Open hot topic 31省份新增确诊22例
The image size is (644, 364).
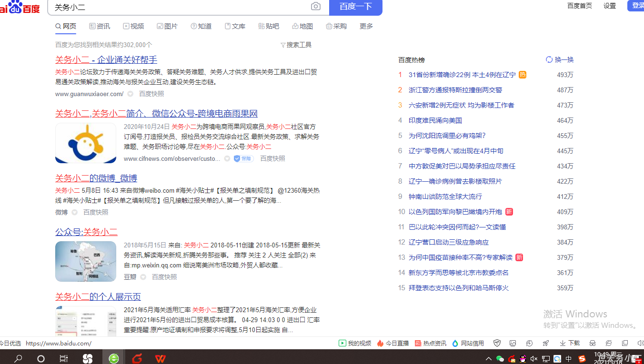pyautogui.click(x=462, y=75)
